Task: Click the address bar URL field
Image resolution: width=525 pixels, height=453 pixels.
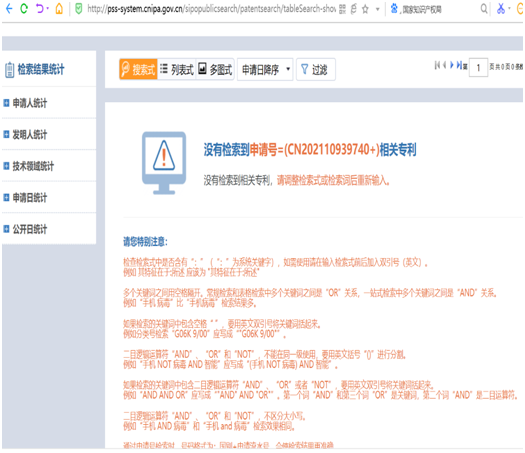Action: pos(211,9)
